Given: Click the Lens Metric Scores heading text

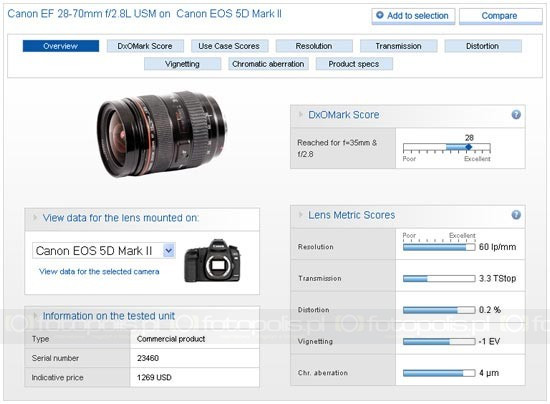Looking at the screenshot, I should 351,215.
